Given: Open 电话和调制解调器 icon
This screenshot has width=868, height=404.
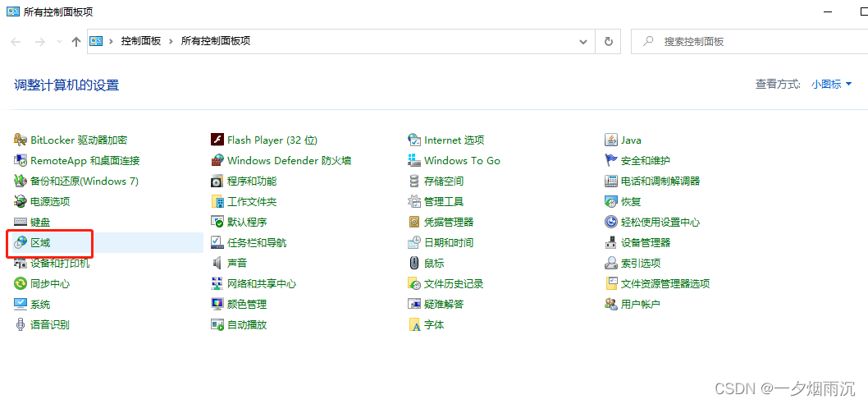Looking at the screenshot, I should 610,181.
